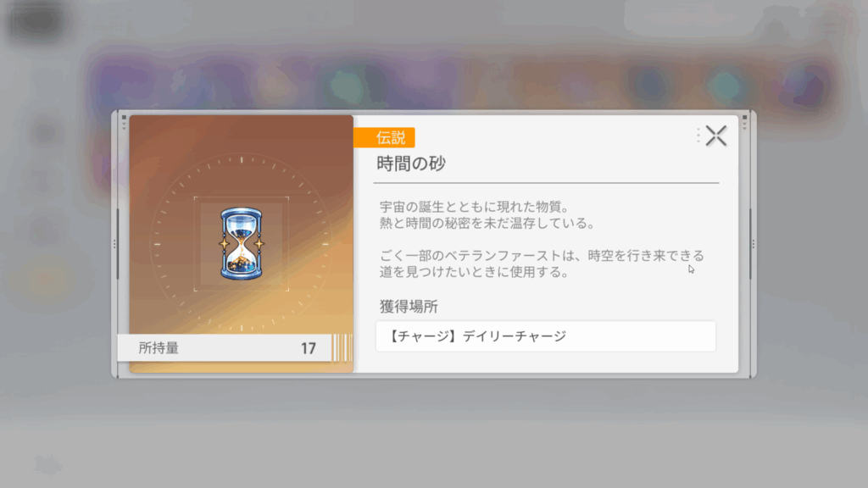Click the second description paragraph about ベテランファースト

click(x=542, y=263)
